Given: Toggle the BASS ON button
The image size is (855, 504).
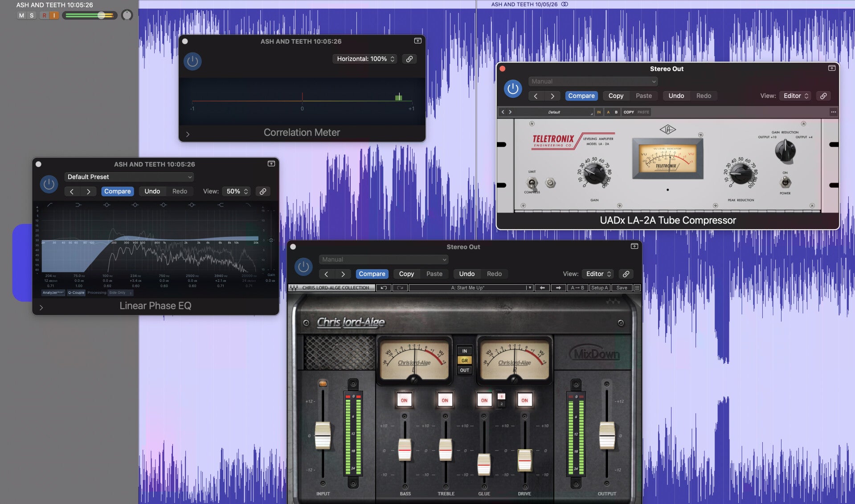Looking at the screenshot, I should 404,400.
